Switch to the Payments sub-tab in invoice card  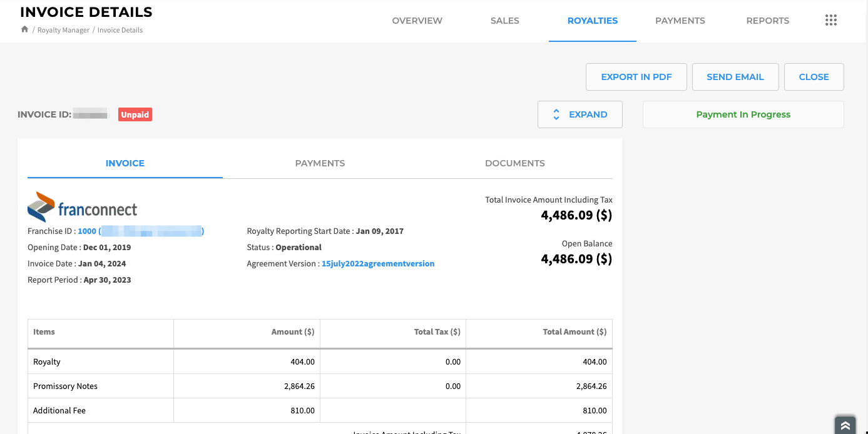[320, 163]
